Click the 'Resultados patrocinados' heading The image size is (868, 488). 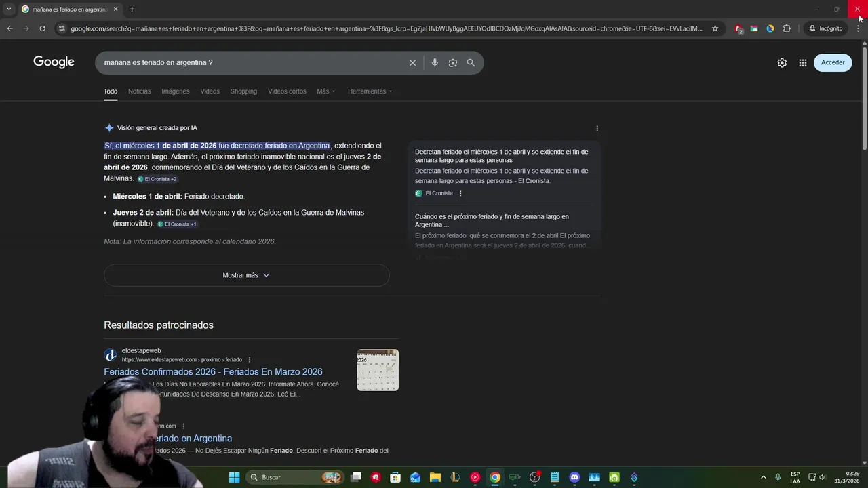159,325
